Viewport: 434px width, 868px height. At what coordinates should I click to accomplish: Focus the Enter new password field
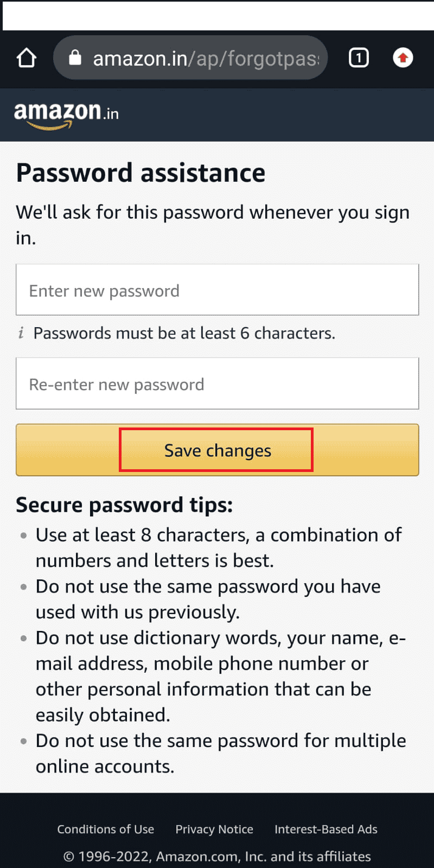coord(218,290)
